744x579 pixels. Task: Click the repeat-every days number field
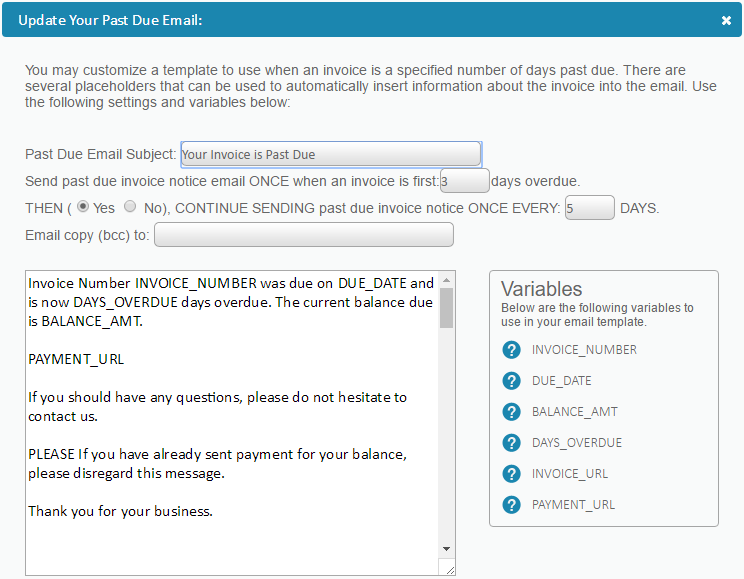click(589, 208)
